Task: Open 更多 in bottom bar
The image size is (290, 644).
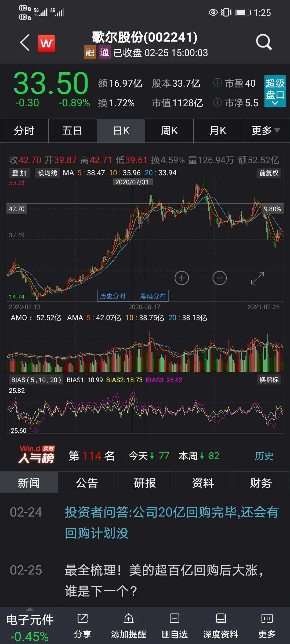Action: 267,626
